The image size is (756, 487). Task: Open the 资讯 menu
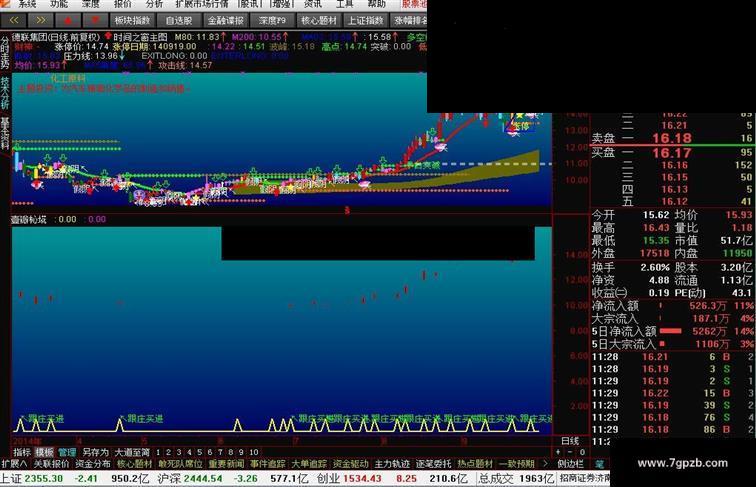click(x=313, y=4)
